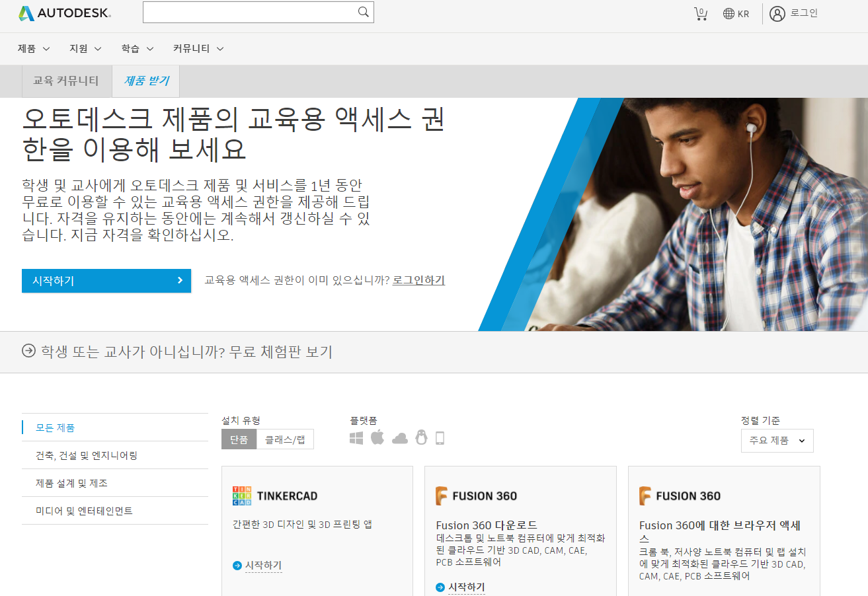
Task: Select 미디어 및 엔터테인먼트 category
Action: (x=115, y=511)
